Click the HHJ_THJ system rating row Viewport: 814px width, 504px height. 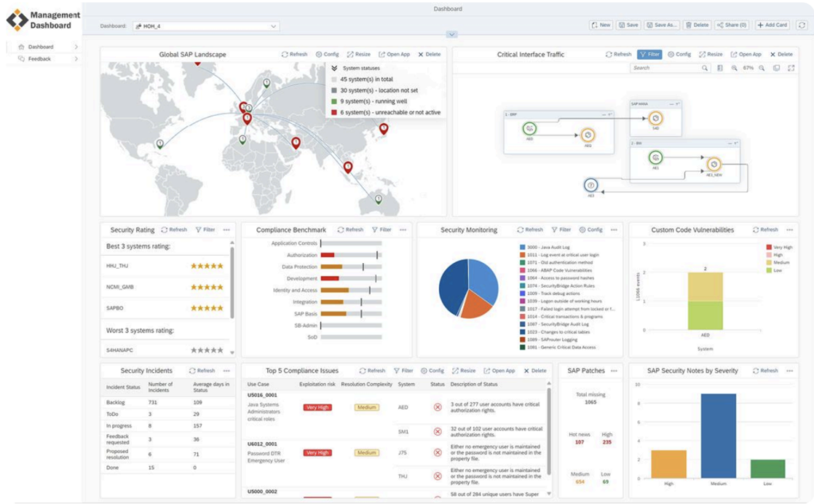point(165,266)
